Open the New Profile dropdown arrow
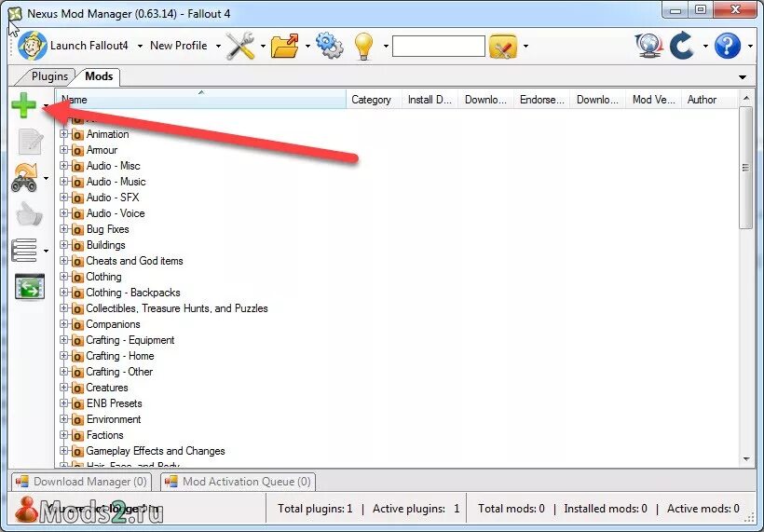The width and height of the screenshot is (764, 532). click(218, 46)
